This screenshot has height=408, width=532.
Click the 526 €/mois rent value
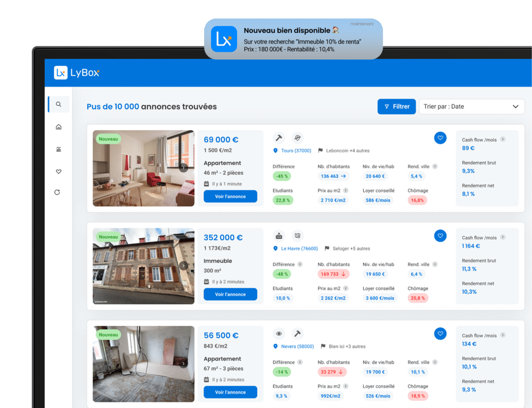click(x=378, y=396)
